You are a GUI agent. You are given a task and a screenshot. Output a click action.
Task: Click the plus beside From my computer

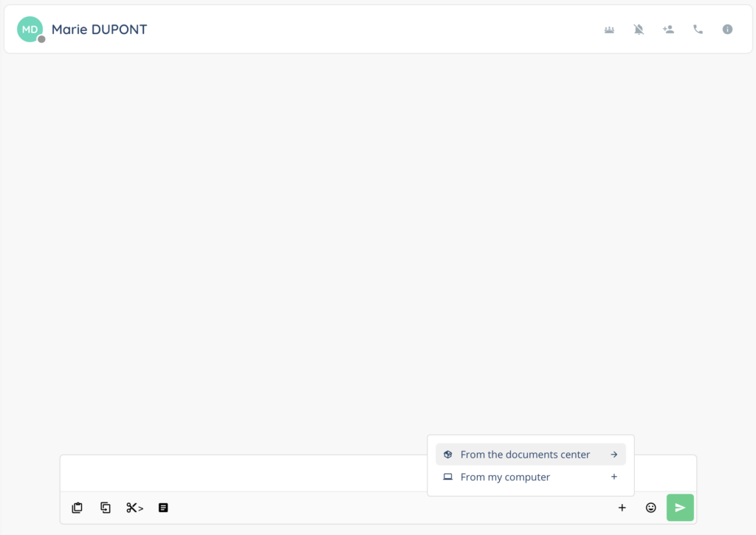pos(614,477)
